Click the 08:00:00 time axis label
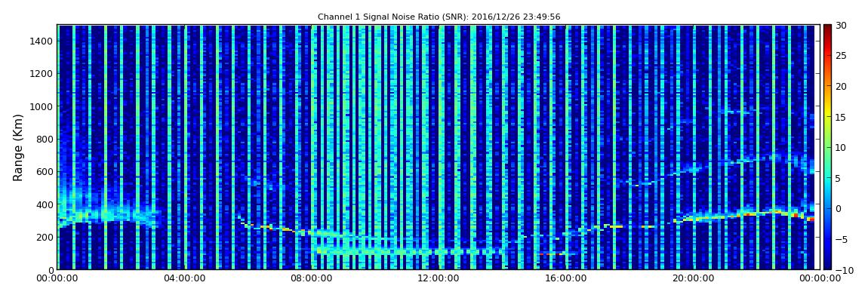This screenshot has height=307, width=868. pos(311,279)
